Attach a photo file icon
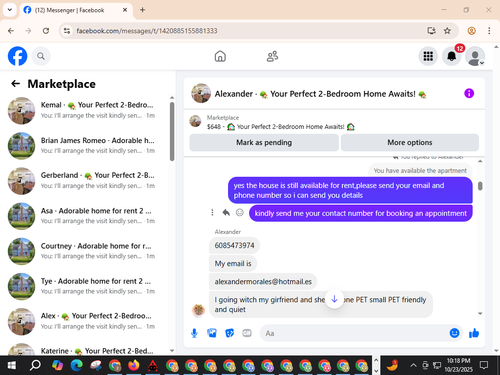Image resolution: width=500 pixels, height=375 pixels. pos(212,333)
